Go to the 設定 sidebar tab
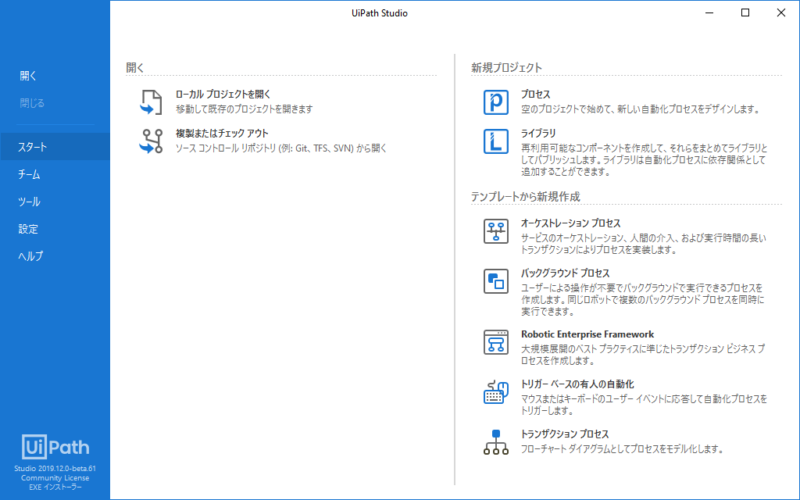The height and width of the screenshot is (500, 800). 28,229
